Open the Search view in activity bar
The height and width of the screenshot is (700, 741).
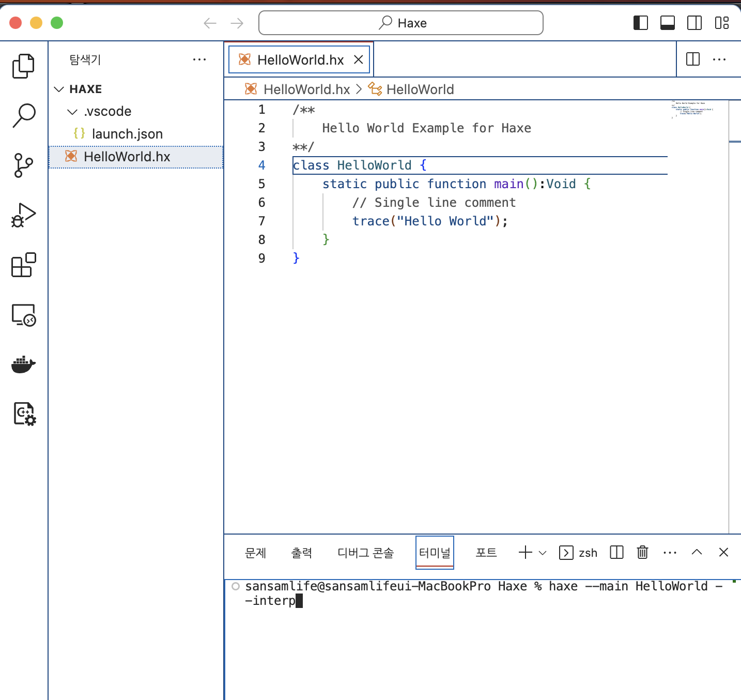point(23,115)
